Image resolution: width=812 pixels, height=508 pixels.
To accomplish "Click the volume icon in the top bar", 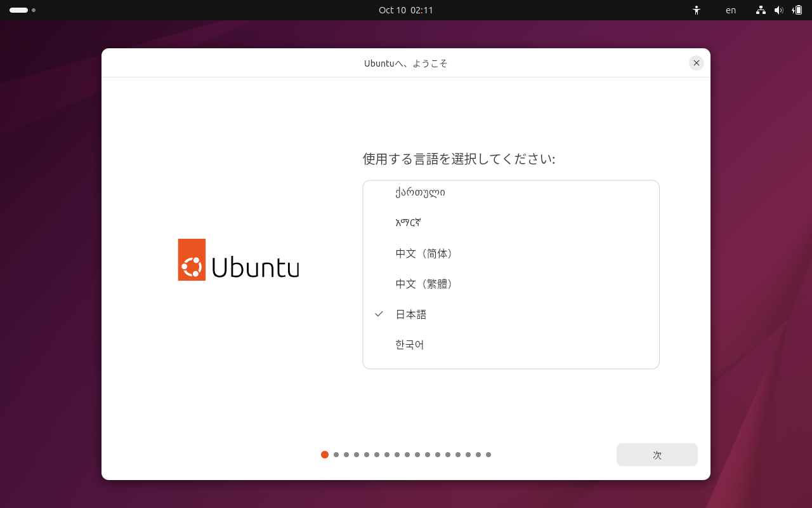I will (778, 10).
